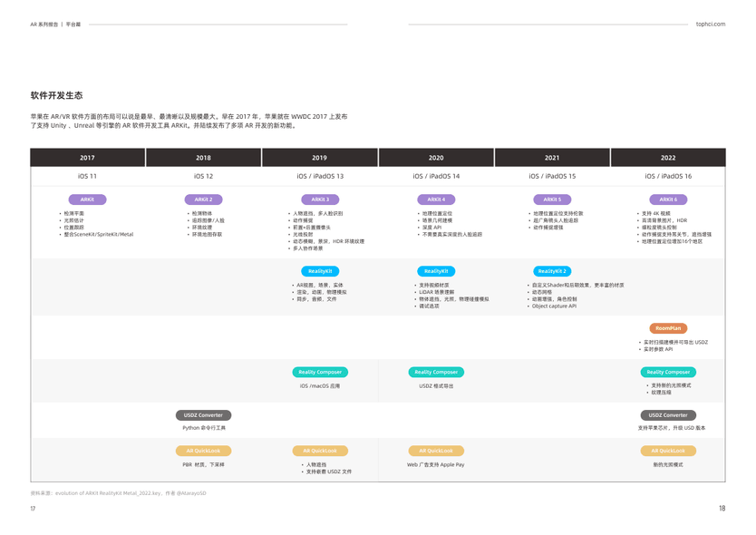Click the "整合SceneKit/SpriteKit/Metal" bullet
Image resolution: width=756 pixels, height=535 pixels.
coord(99,235)
